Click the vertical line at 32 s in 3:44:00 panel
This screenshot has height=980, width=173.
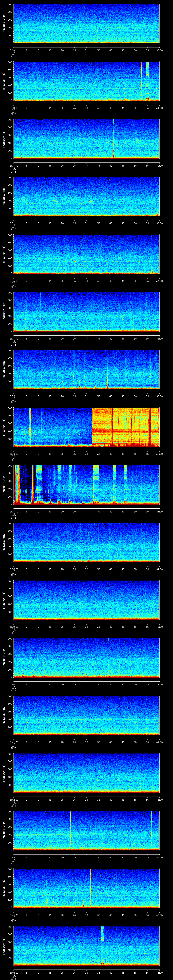[x=91, y=888]
